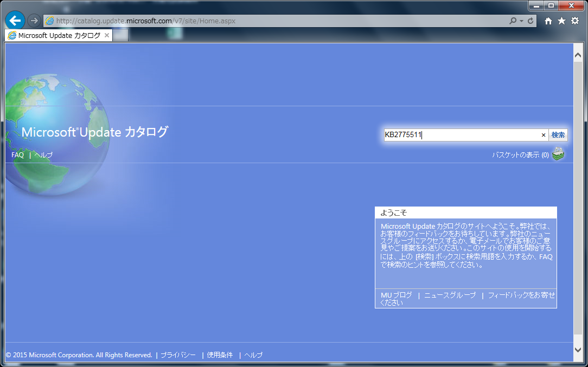
Task: Clear the search box with the X
Action: 543,135
